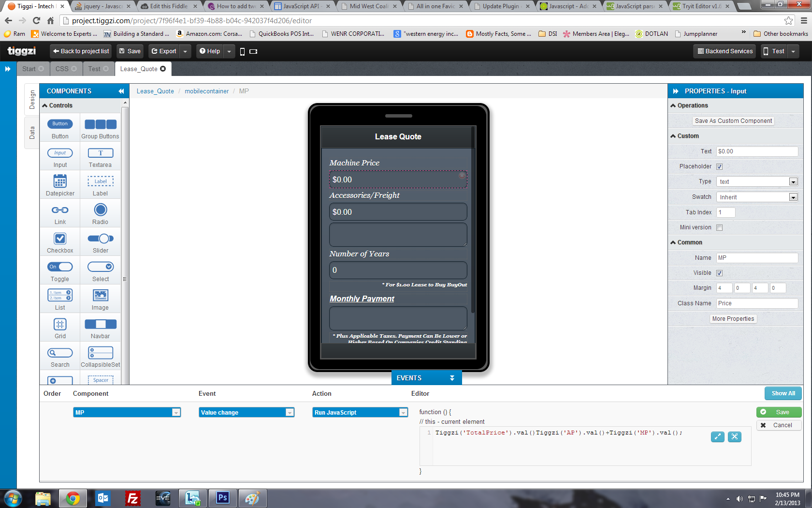Click the expand editor icon
Viewport: 812px width, 508px height.
pyautogui.click(x=718, y=437)
